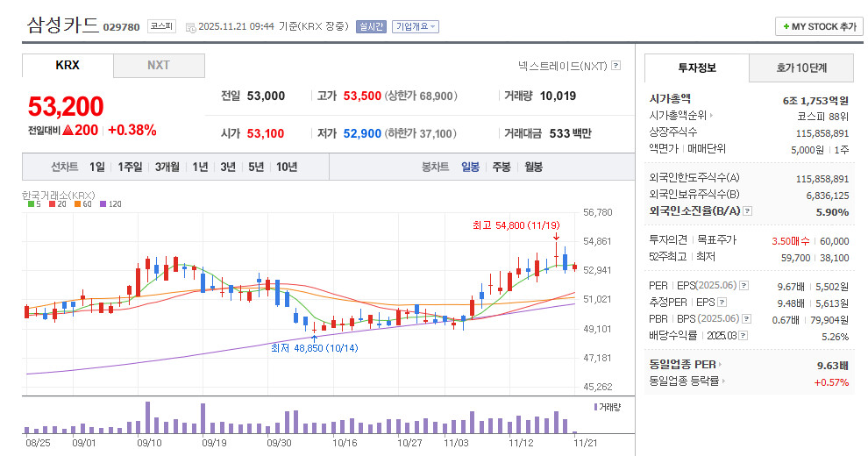Click 저가 value 52,900
The height and width of the screenshot is (456, 868).
[x=362, y=133]
